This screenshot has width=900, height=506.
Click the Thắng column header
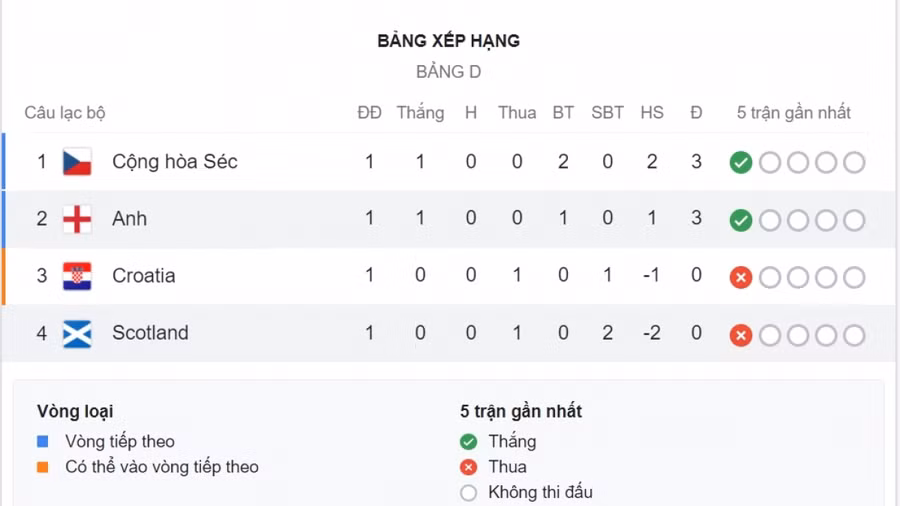[420, 113]
